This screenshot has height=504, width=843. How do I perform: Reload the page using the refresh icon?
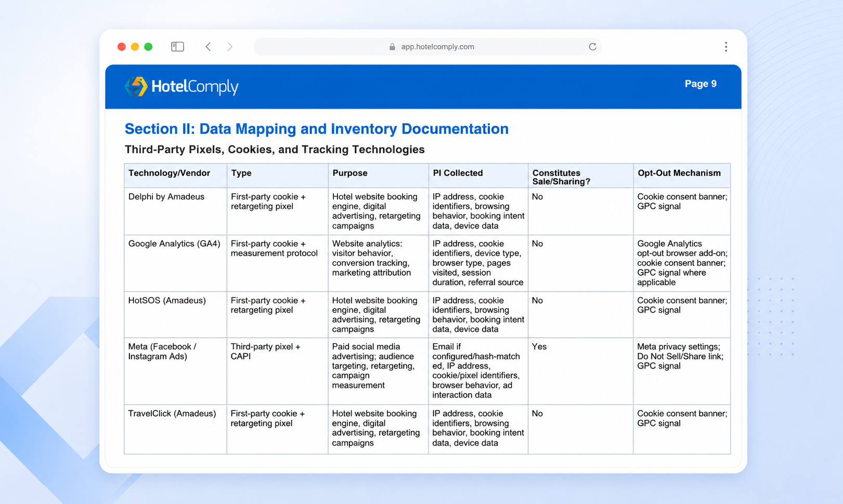[592, 47]
